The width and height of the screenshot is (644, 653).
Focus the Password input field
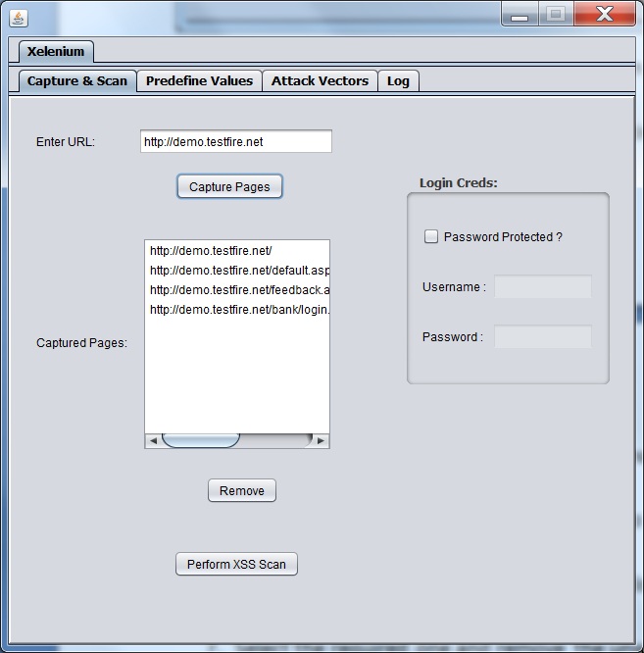[542, 337]
